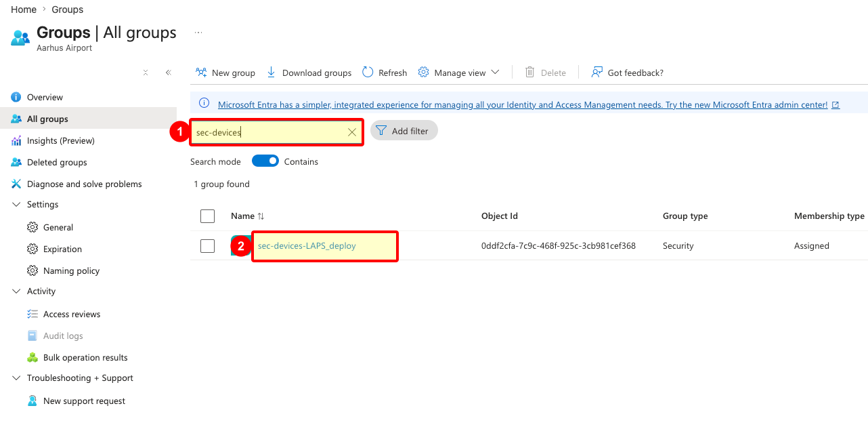
Task: Click the Group type column header
Action: point(685,216)
